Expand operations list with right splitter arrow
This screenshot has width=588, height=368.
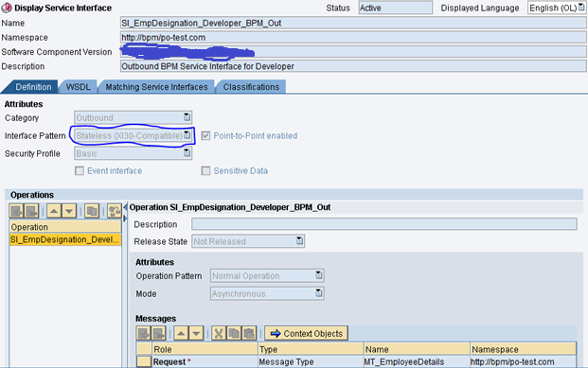pos(125,219)
